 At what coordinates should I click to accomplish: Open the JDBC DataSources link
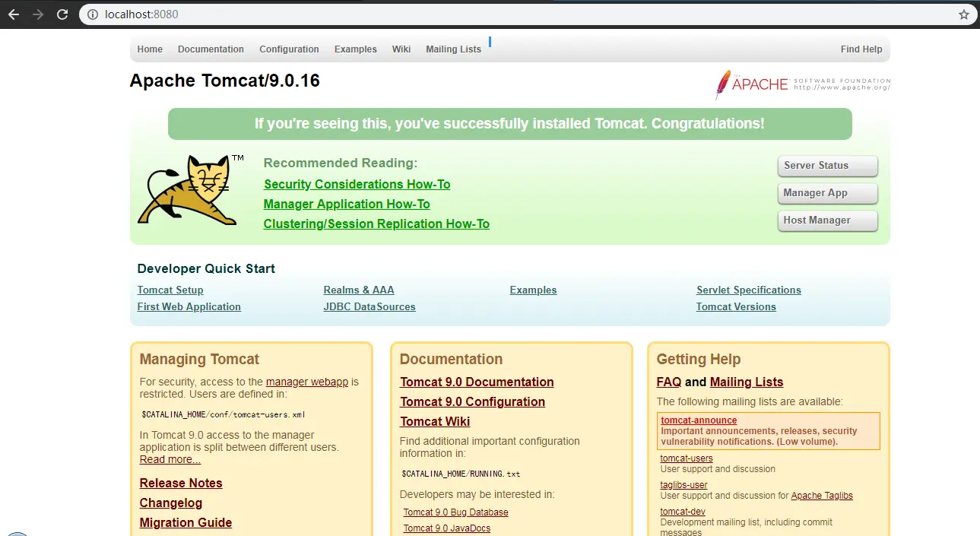369,307
